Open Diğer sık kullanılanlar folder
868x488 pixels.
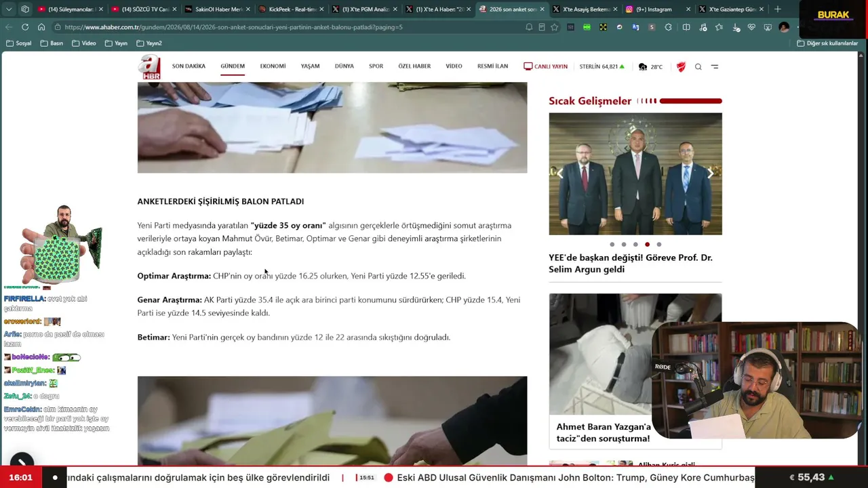(x=827, y=43)
